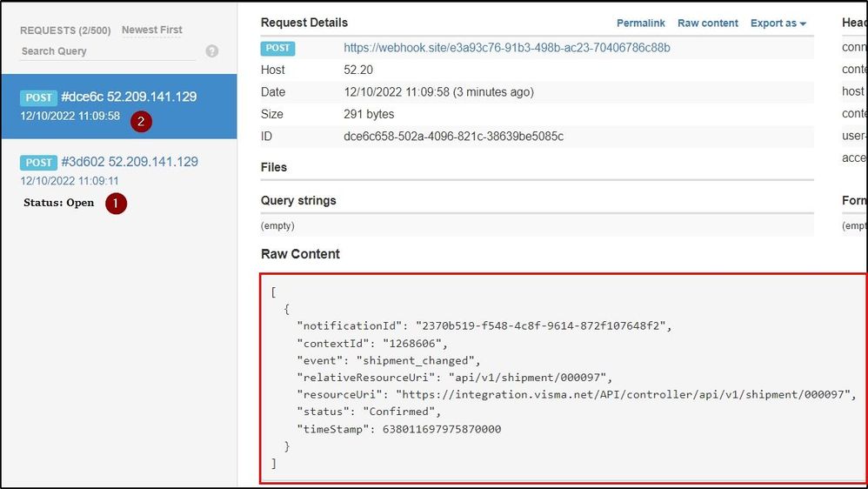Image resolution: width=868 pixels, height=489 pixels.
Task: View Raw content of the request
Action: tap(708, 23)
